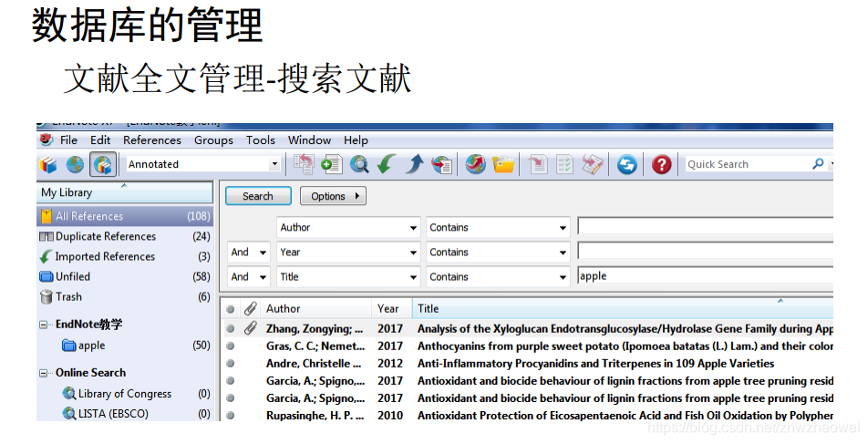The width and height of the screenshot is (868, 444).
Task: Click the New Reference icon
Action: [x=331, y=164]
